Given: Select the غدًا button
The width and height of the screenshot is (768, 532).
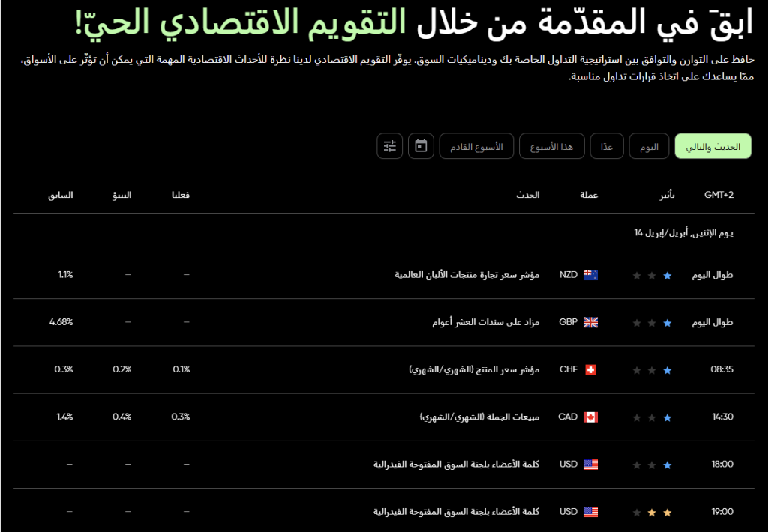Looking at the screenshot, I should (606, 146).
